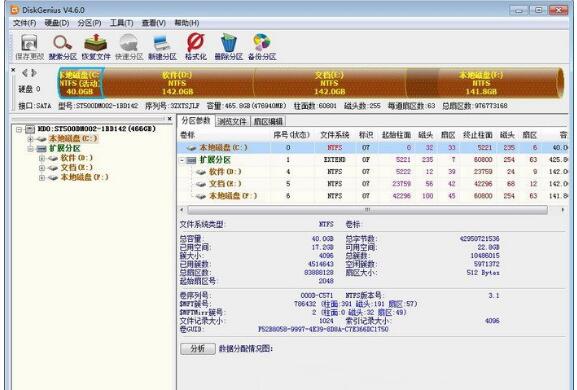The image size is (577, 390).
Task: Open the 搜索分区 search partition tool
Action: 63,47
